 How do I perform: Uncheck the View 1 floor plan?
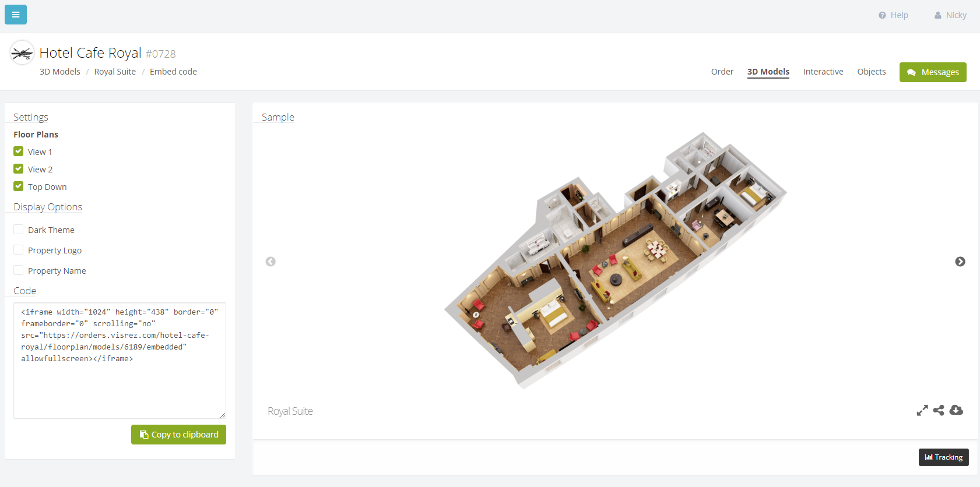19,151
